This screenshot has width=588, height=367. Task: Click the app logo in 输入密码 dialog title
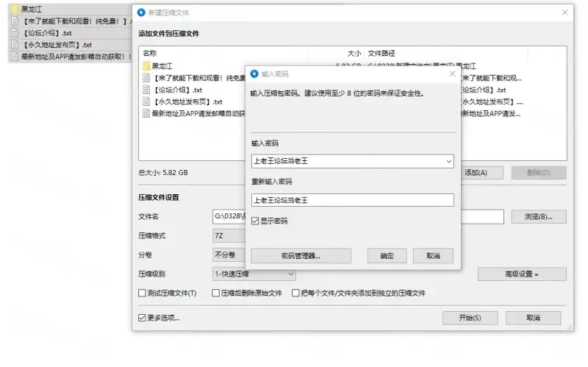[254, 74]
